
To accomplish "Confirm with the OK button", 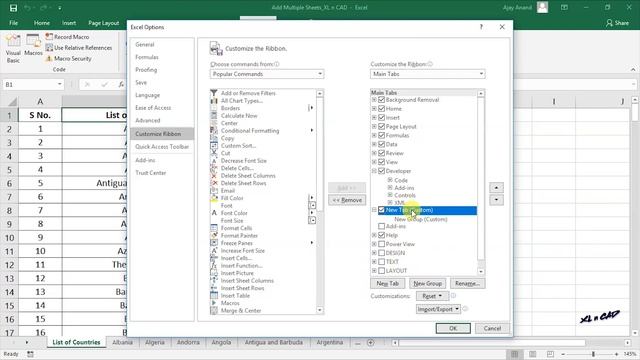I will coord(453,328).
